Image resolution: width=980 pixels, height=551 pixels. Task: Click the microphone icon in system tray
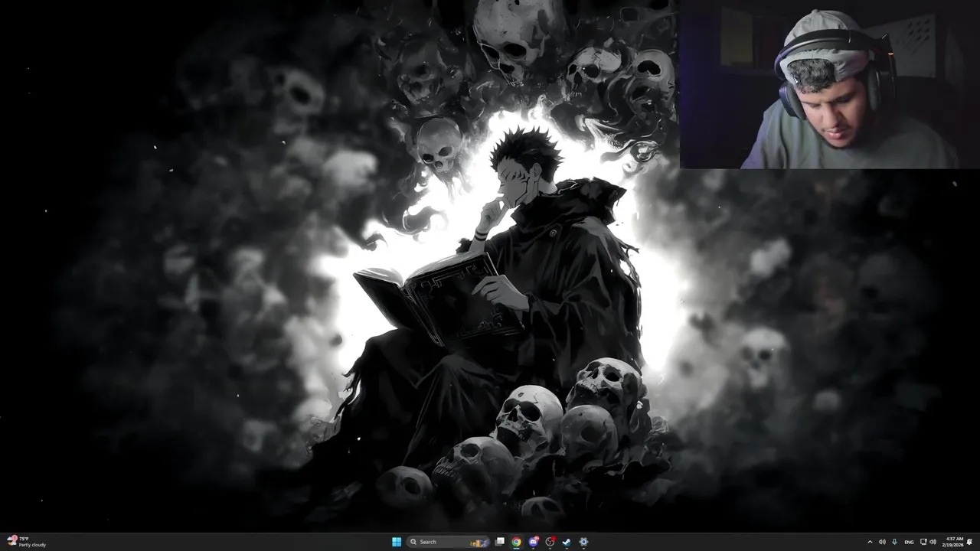(894, 542)
